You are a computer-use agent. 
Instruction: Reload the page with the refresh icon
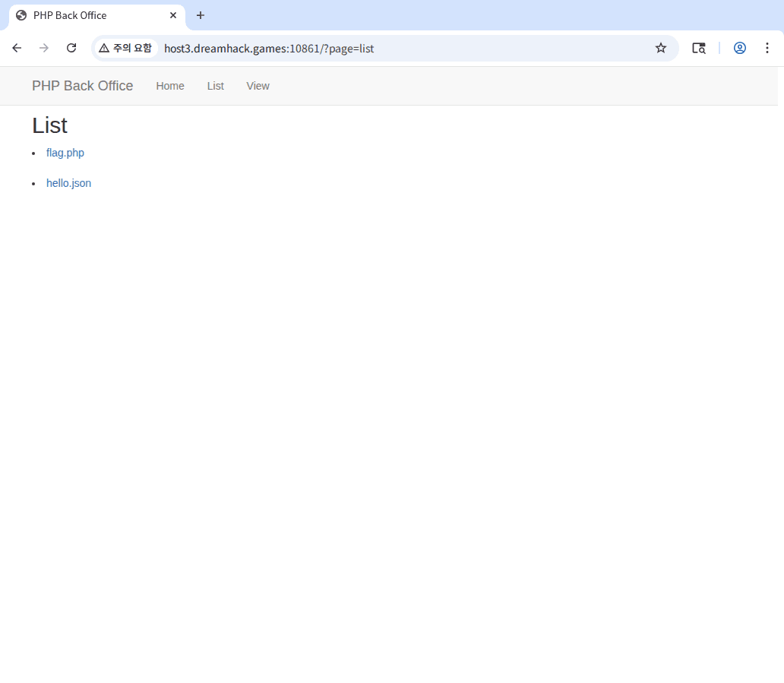71,48
